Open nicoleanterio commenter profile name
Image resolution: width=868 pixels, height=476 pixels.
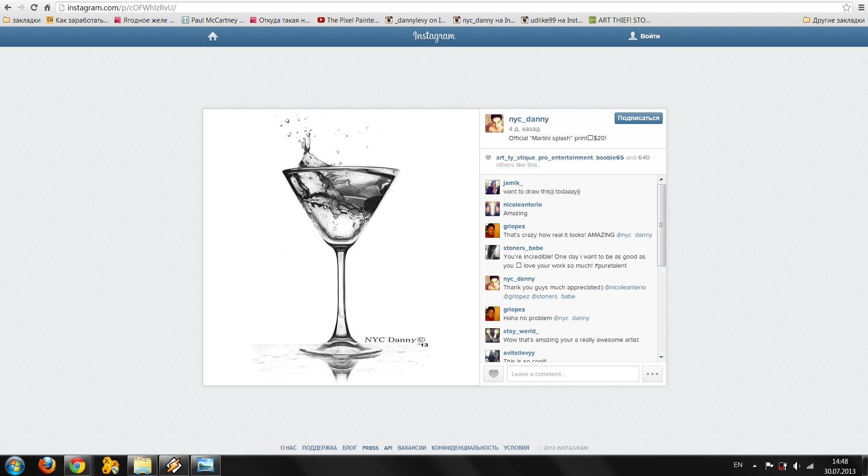click(522, 204)
